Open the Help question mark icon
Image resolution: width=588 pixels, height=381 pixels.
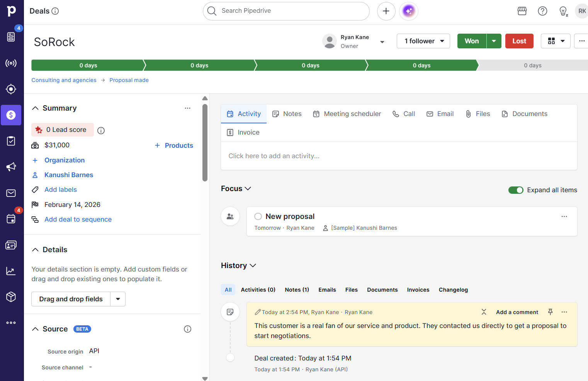click(542, 11)
